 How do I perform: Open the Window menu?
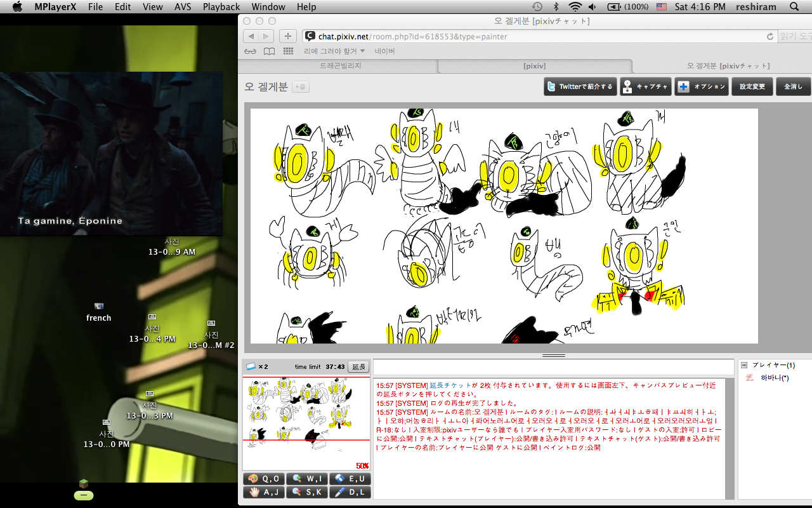click(x=268, y=7)
